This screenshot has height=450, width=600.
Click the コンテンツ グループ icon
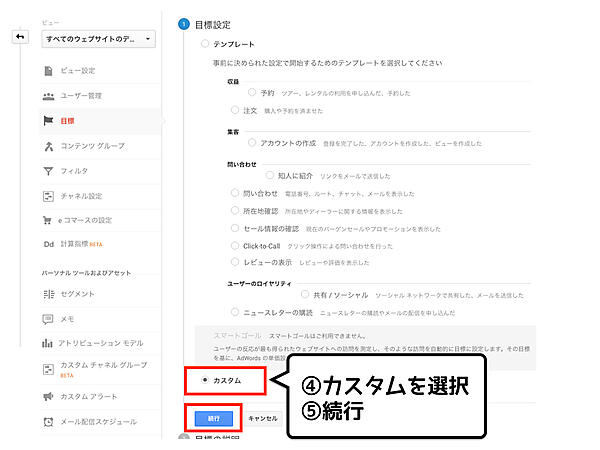(x=49, y=146)
